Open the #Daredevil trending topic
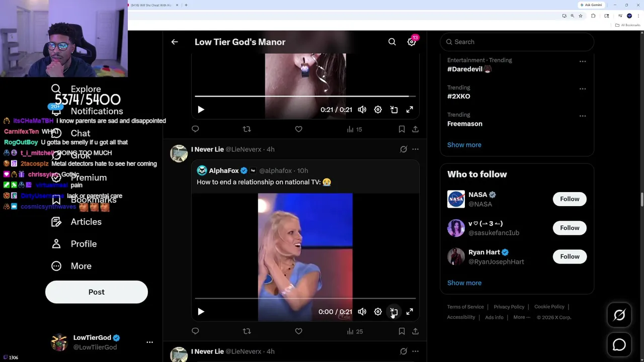The height and width of the screenshot is (362, 644). (468, 69)
